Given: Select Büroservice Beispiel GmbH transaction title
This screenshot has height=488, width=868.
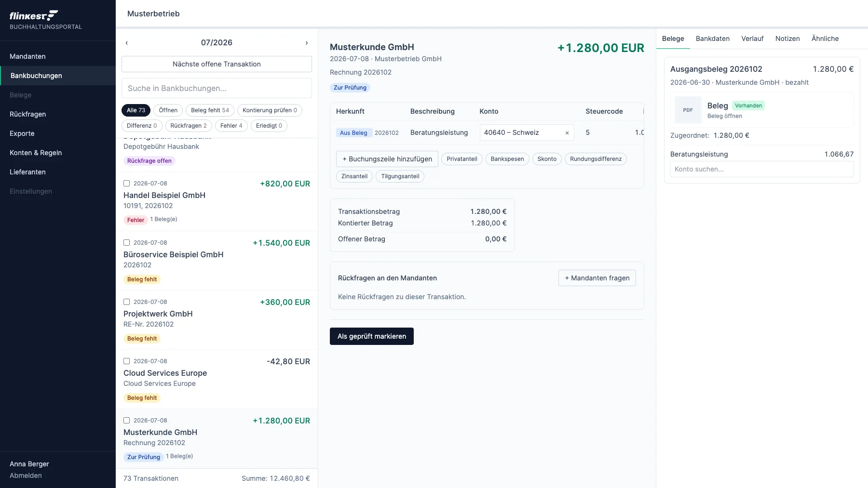Looking at the screenshot, I should 174,254.
